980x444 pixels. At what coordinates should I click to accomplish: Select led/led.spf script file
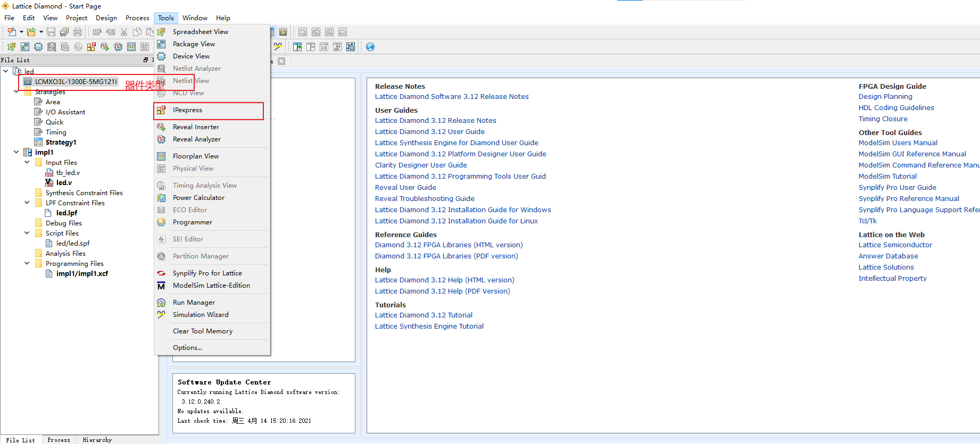pos(73,243)
